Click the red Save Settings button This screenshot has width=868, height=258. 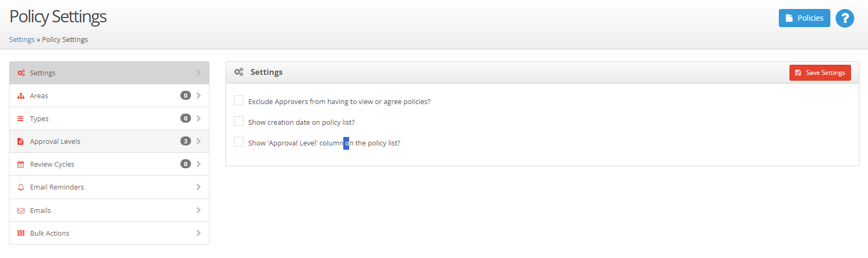[x=820, y=73]
